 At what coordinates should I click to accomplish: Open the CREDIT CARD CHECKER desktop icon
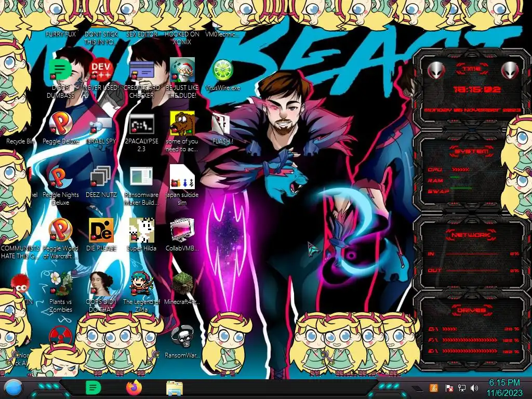pos(141,70)
